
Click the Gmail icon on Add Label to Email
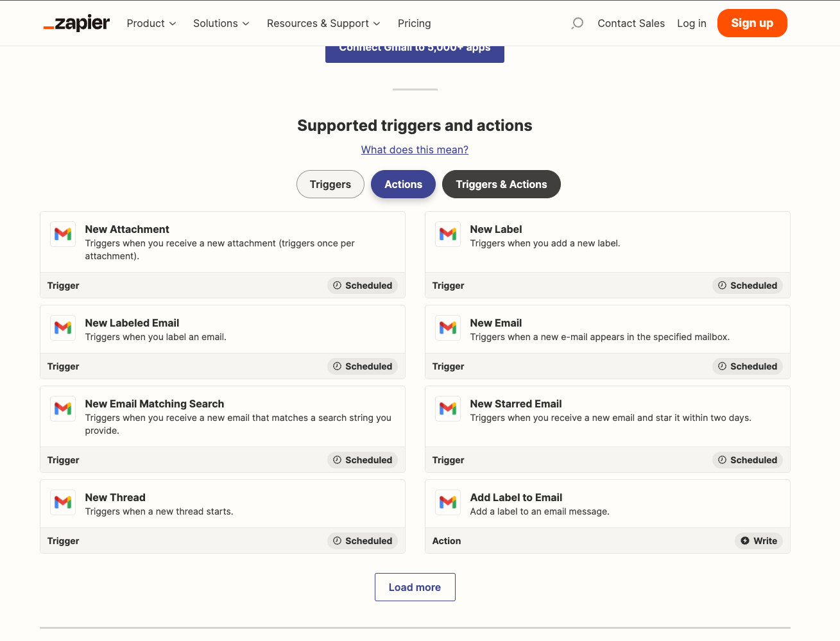pyautogui.click(x=447, y=502)
